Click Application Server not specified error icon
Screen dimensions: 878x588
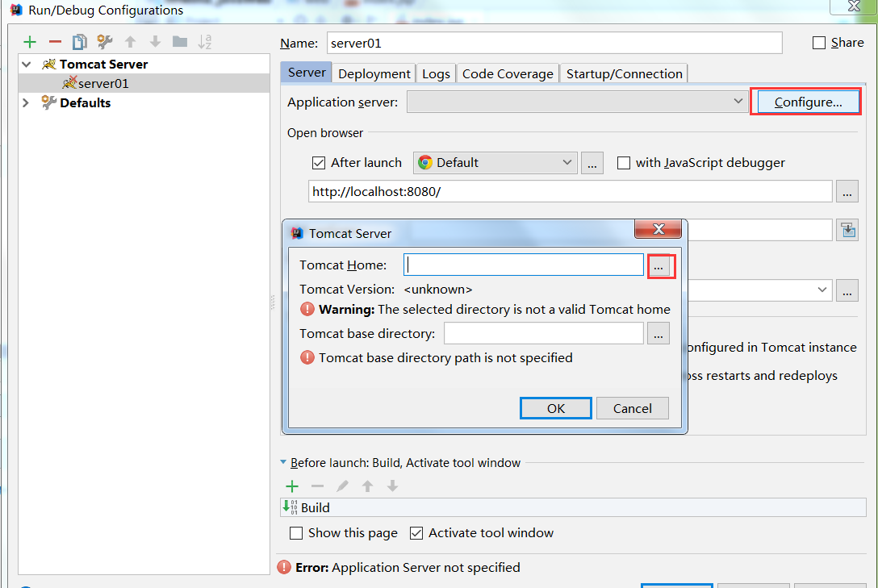(x=284, y=567)
